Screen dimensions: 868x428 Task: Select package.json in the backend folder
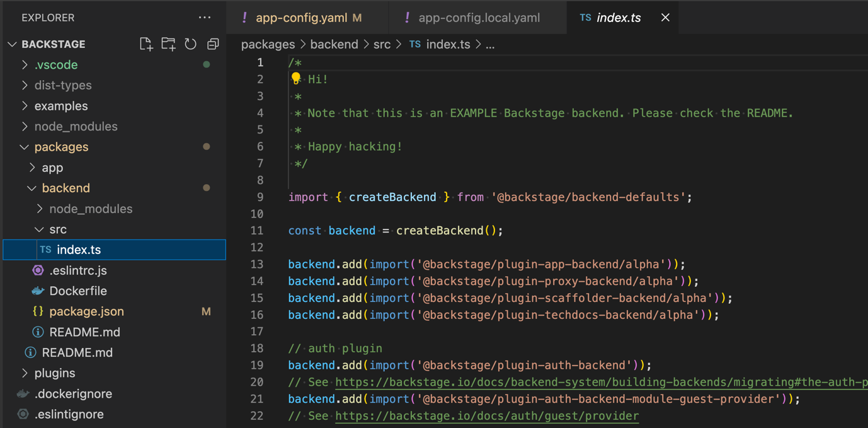(x=86, y=311)
